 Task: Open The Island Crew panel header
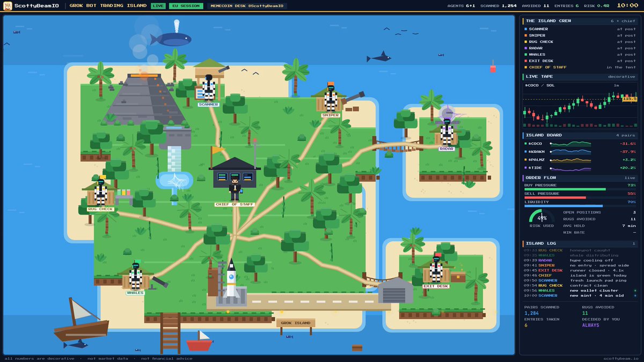580,21
